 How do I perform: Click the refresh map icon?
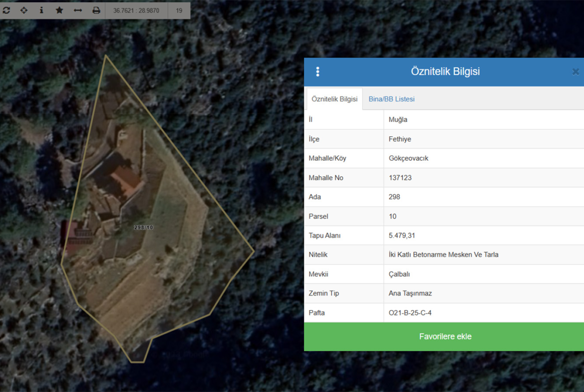click(x=6, y=10)
